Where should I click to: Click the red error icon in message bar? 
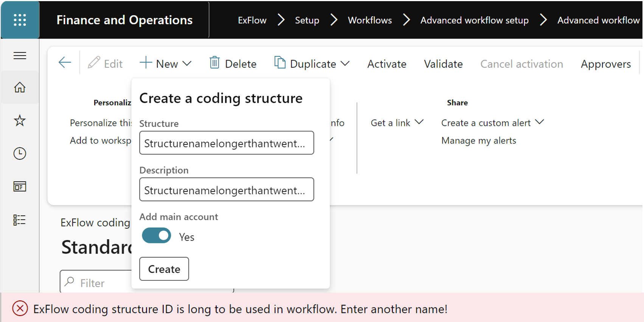coord(20,308)
